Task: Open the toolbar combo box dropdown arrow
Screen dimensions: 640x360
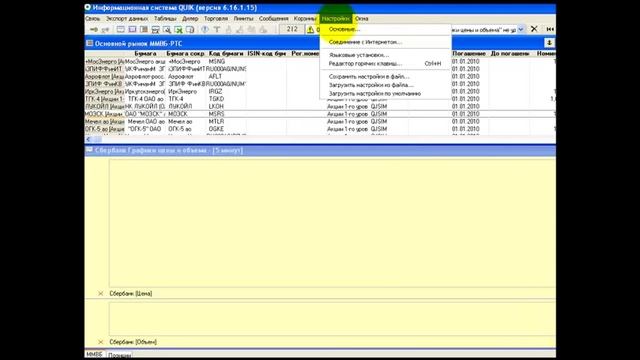Action: (x=520, y=29)
